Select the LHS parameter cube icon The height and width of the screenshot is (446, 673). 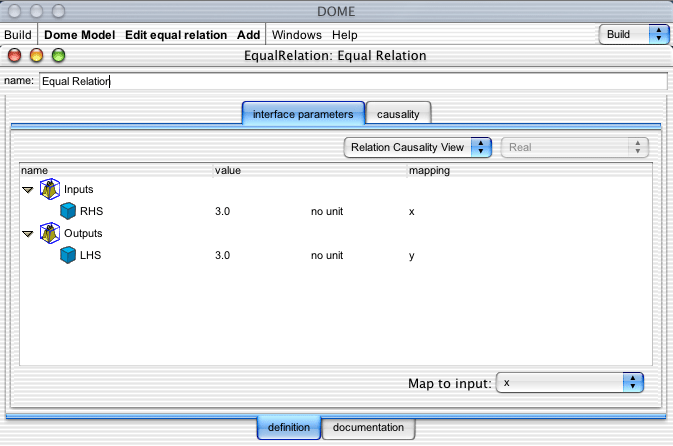68,255
